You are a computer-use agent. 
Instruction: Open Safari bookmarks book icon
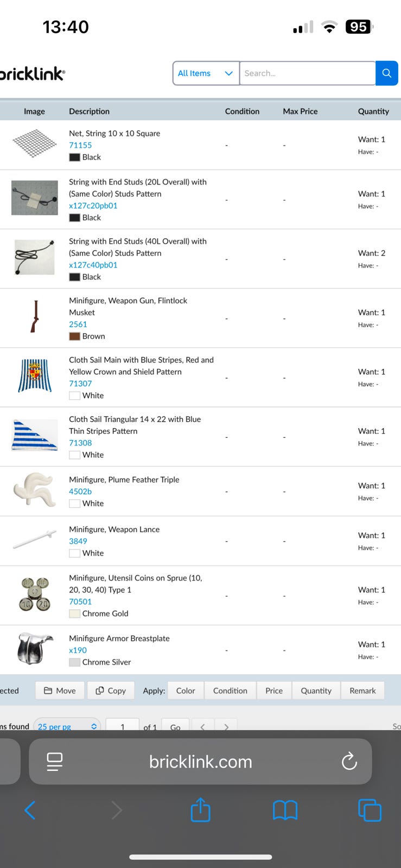coord(285,810)
